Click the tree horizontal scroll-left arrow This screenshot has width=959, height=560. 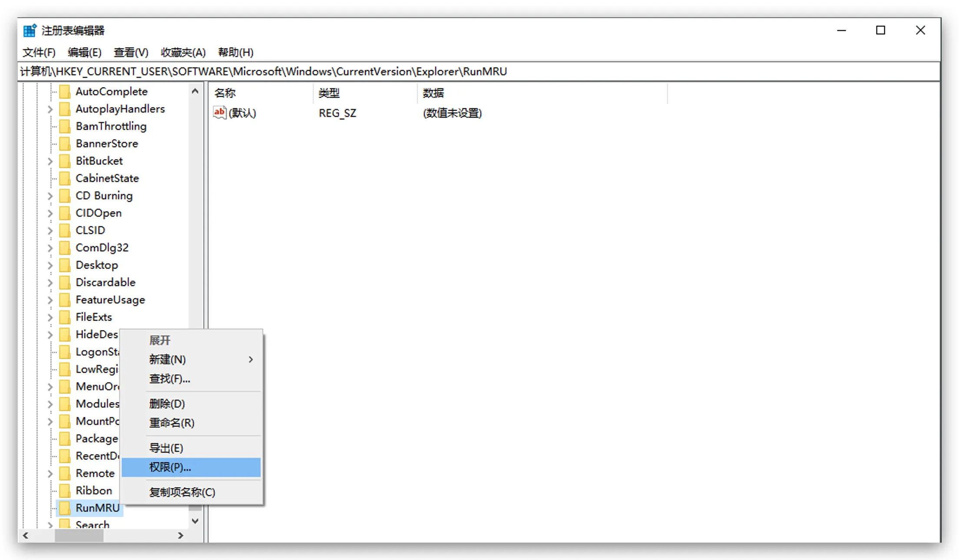pyautogui.click(x=26, y=536)
